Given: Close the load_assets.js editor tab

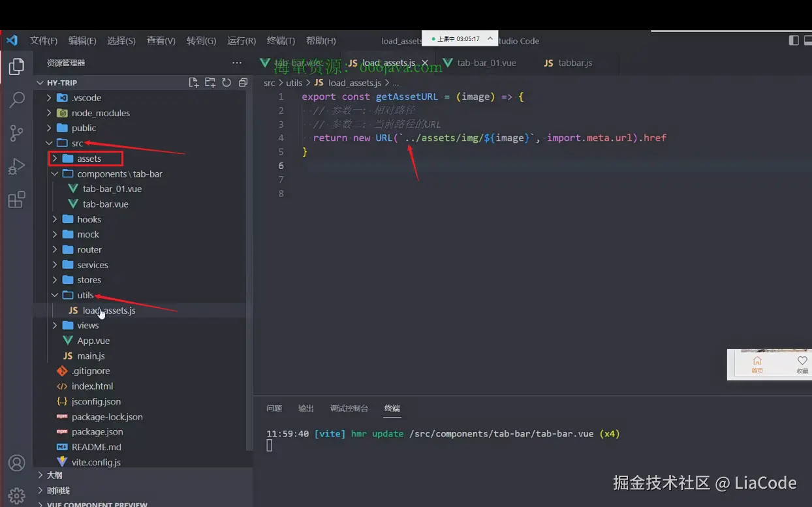Looking at the screenshot, I should click(425, 63).
